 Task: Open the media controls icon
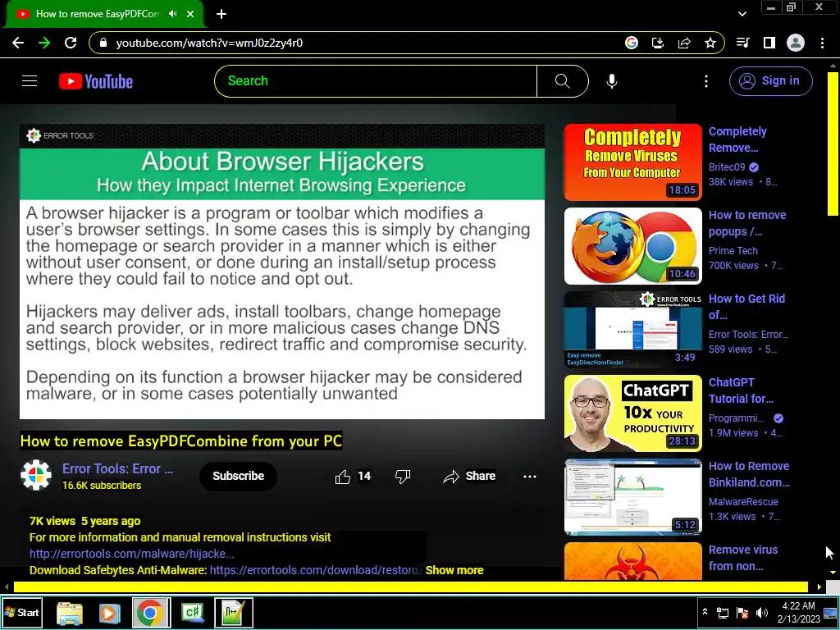point(743,43)
